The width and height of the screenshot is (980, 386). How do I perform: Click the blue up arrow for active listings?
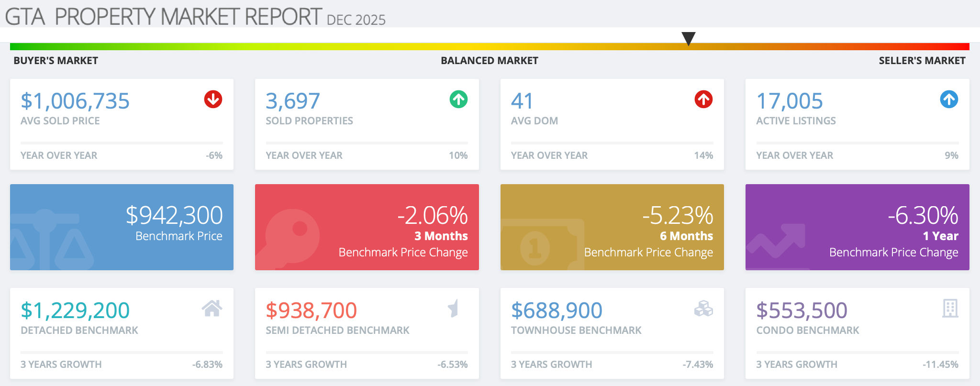(x=949, y=99)
